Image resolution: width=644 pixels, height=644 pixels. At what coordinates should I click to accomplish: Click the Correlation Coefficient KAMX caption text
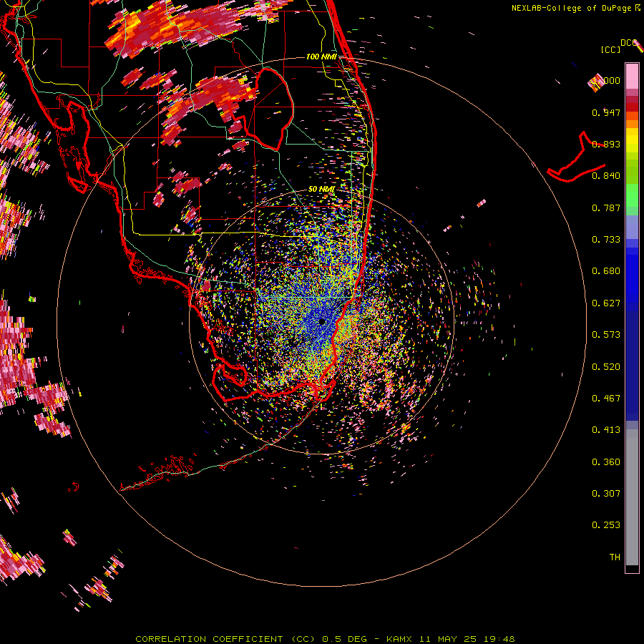pyautogui.click(x=325, y=639)
